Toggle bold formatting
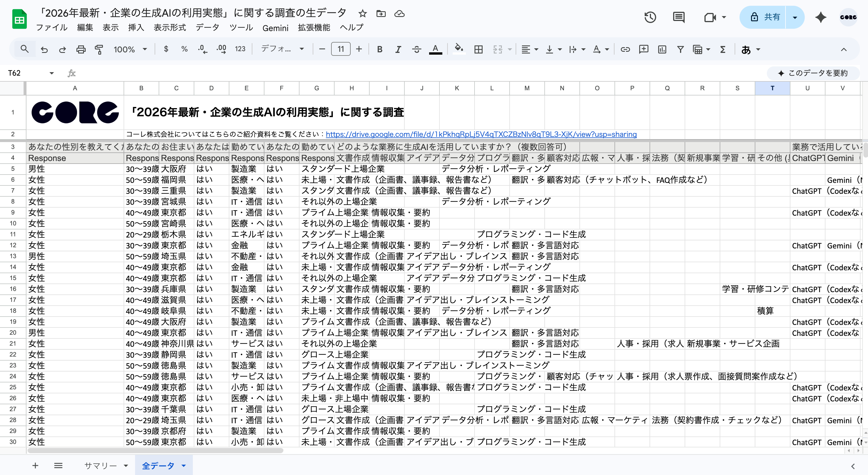 click(379, 49)
